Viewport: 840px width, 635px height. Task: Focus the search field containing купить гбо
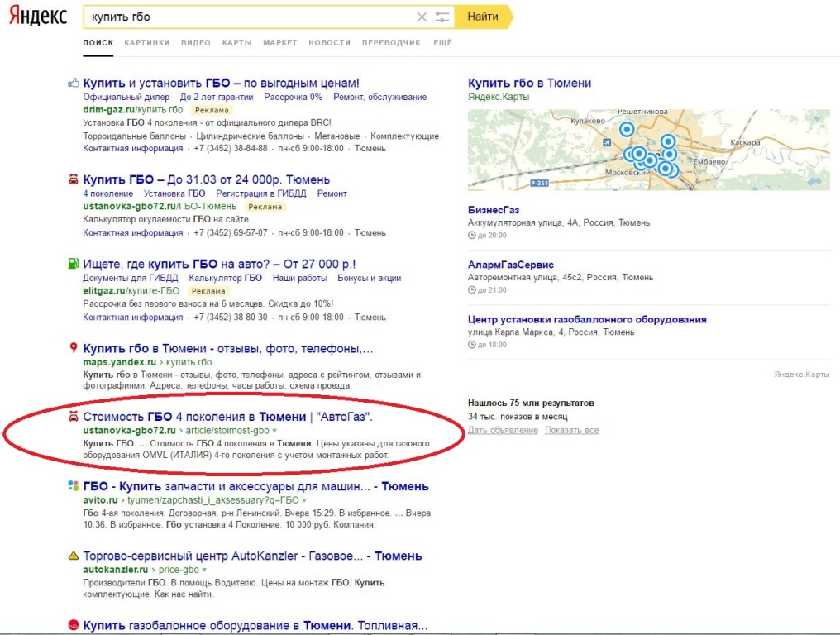pos(249,17)
